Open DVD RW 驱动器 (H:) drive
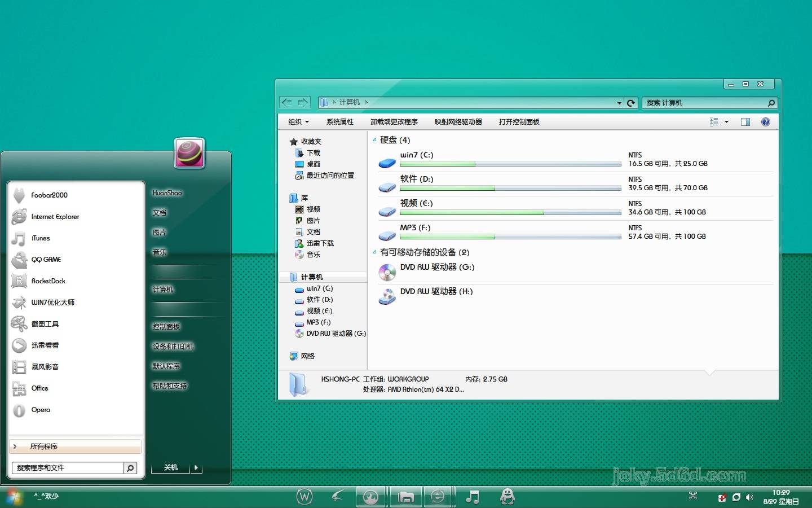The height and width of the screenshot is (508, 812). coord(575,296)
